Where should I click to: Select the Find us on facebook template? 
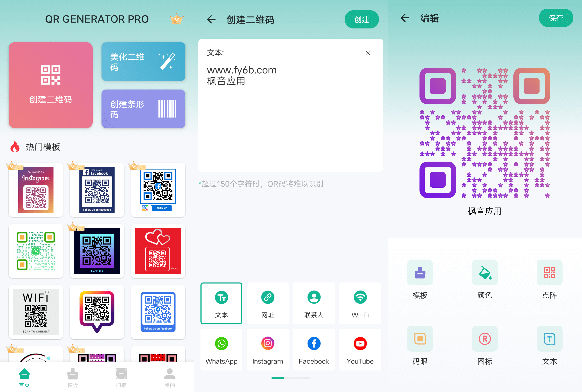[x=97, y=190]
